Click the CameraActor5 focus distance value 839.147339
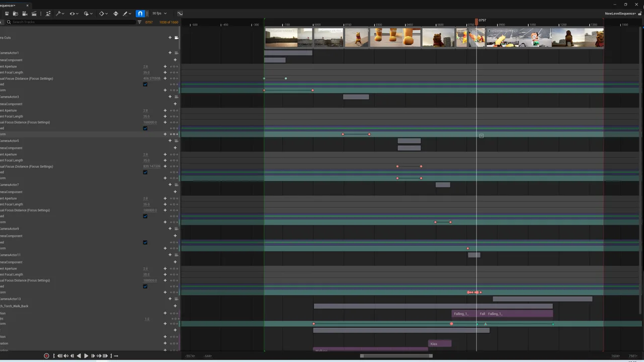644x362 pixels. (151, 166)
